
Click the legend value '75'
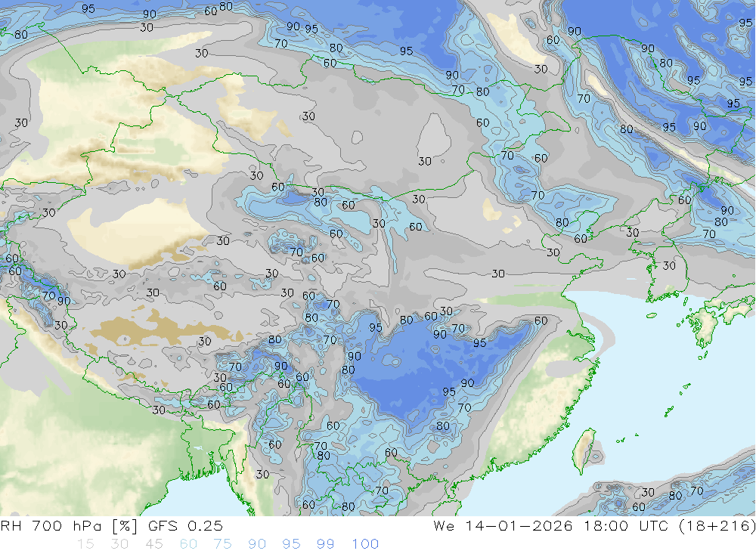pyautogui.click(x=223, y=544)
